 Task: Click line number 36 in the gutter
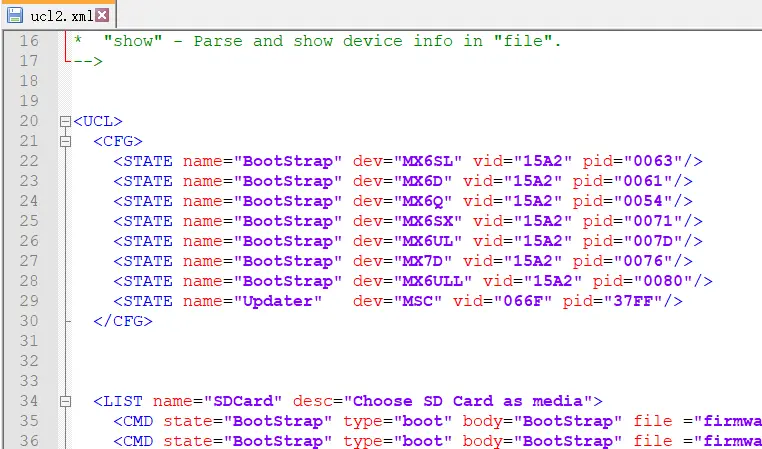click(x=29, y=441)
